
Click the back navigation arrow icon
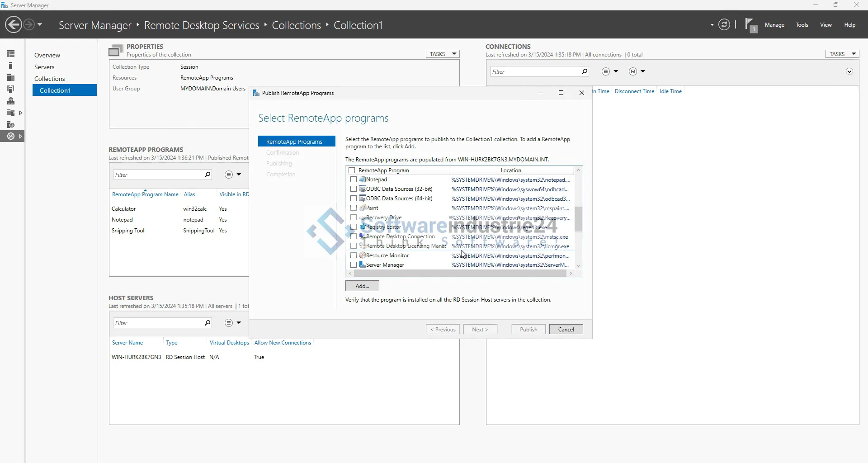[x=14, y=24]
